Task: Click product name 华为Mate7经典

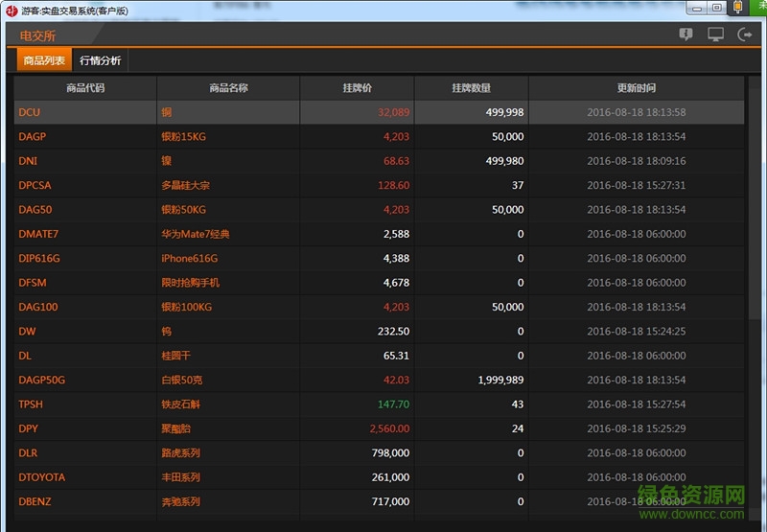Action: coord(196,234)
